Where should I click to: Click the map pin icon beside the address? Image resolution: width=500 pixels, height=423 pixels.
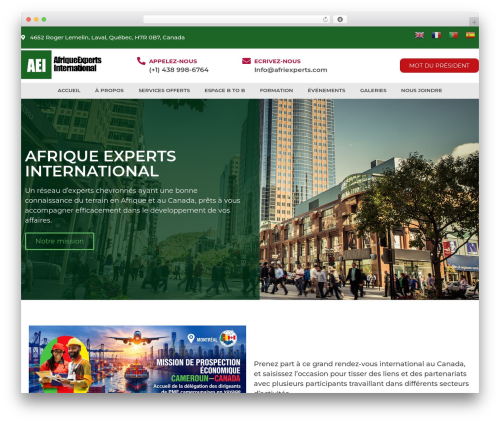point(23,37)
